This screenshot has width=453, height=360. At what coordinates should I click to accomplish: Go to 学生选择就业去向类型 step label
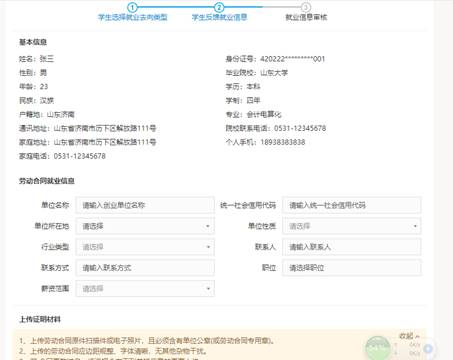tap(132, 17)
